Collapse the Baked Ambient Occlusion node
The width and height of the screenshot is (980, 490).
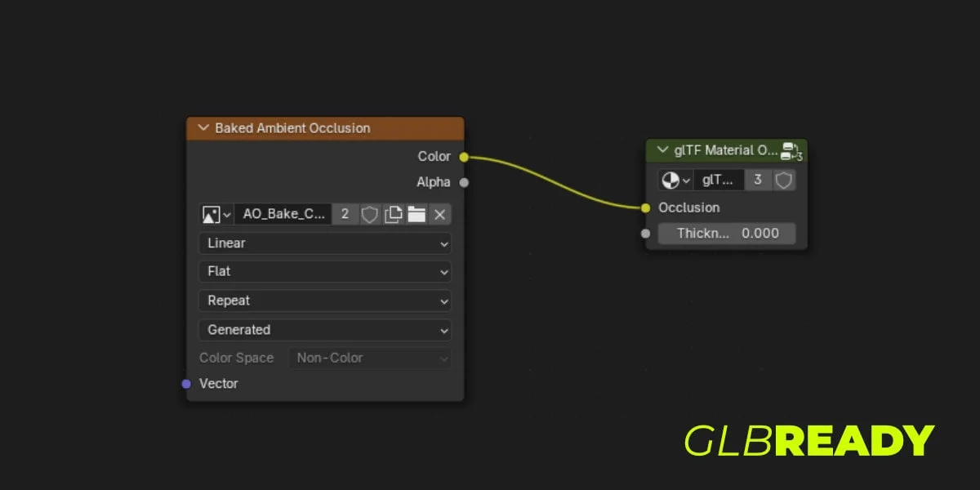click(203, 128)
